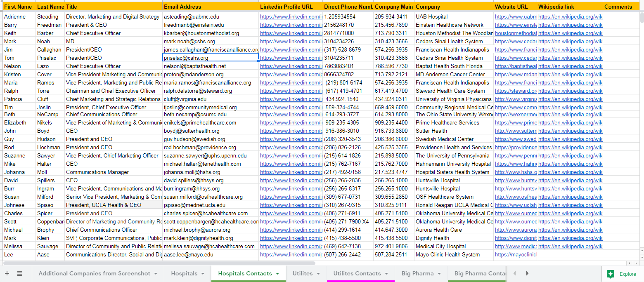Select the cell kbarber@houstonmethodist.org

211,33
